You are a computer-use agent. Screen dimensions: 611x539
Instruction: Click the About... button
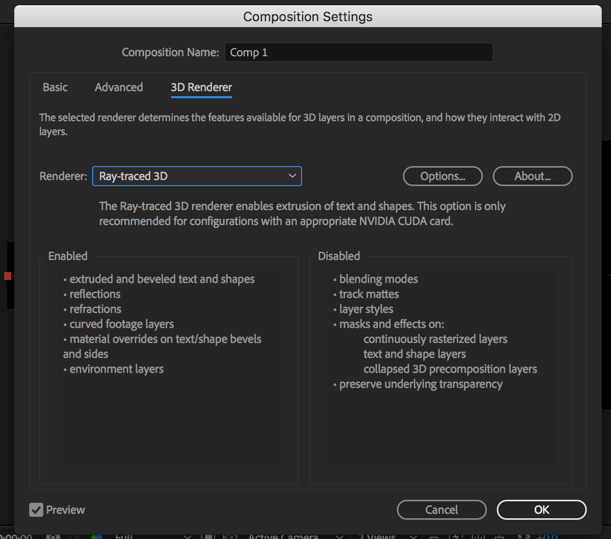pos(532,176)
